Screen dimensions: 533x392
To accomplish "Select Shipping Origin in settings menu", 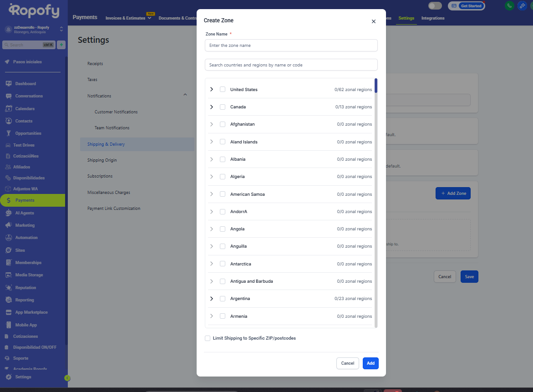I will coord(102,160).
